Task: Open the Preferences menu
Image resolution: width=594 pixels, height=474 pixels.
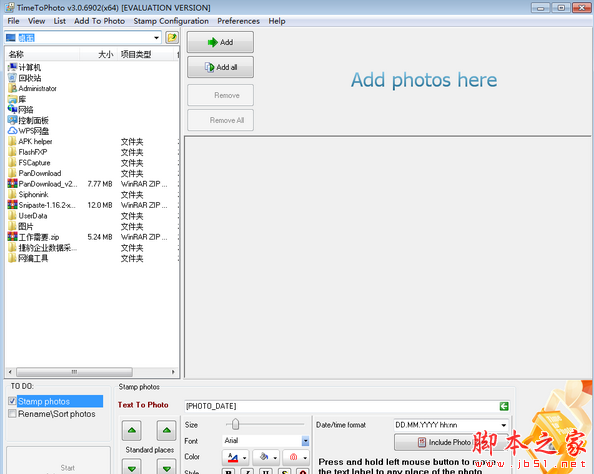Action: 238,21
